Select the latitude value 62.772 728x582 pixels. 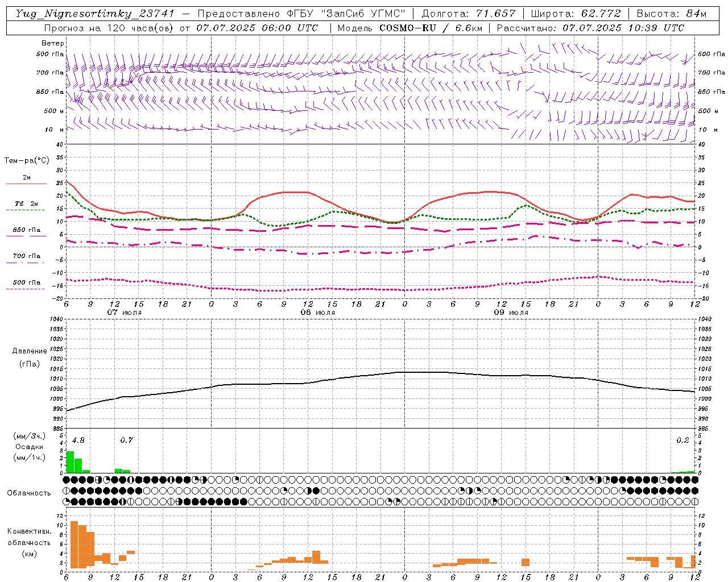tap(601, 14)
